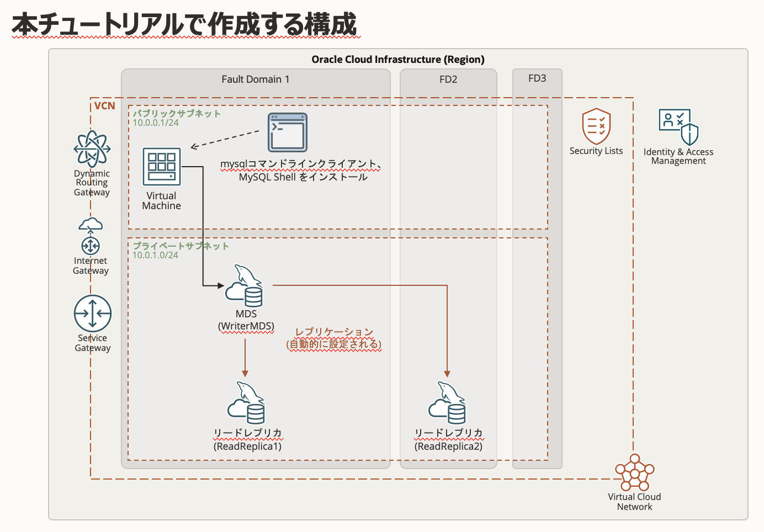Click the FD2 column label

[x=448, y=79]
